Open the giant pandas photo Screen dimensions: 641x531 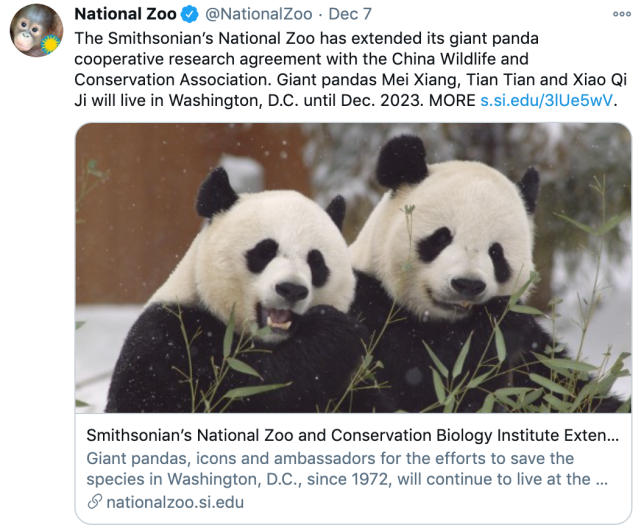[353, 268]
